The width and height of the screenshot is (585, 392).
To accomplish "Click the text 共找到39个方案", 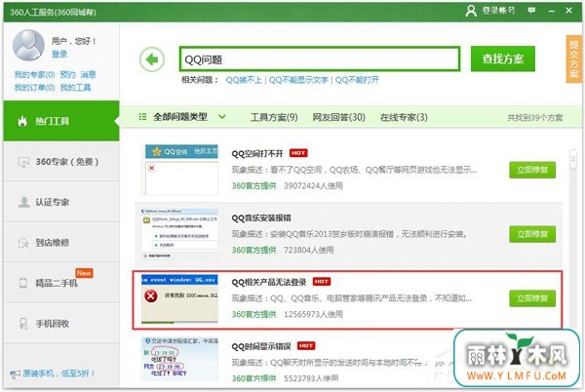I will 534,118.
